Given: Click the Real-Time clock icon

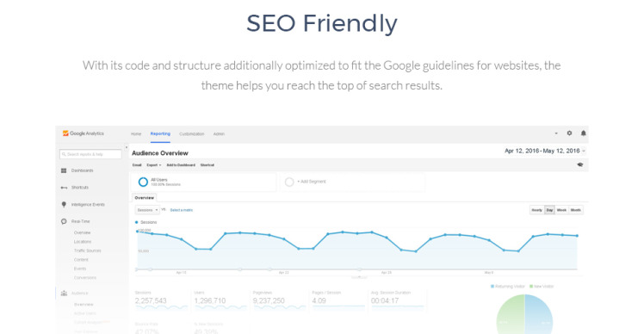Looking at the screenshot, I should pyautogui.click(x=64, y=221).
